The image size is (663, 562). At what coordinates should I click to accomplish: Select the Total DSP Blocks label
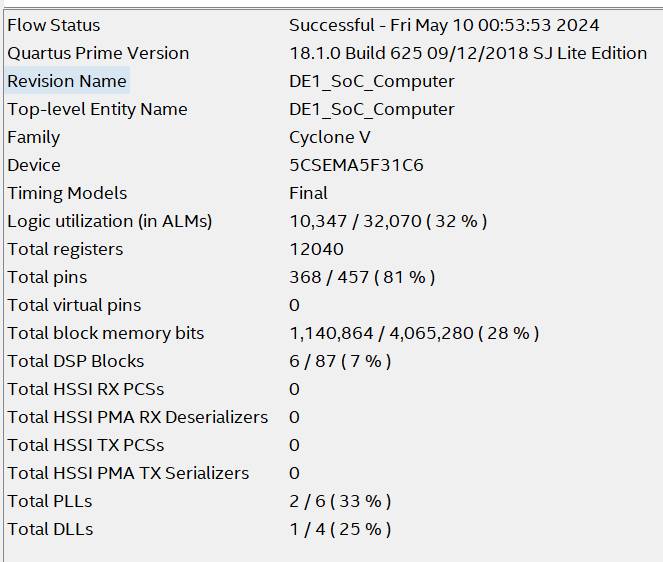(x=76, y=361)
